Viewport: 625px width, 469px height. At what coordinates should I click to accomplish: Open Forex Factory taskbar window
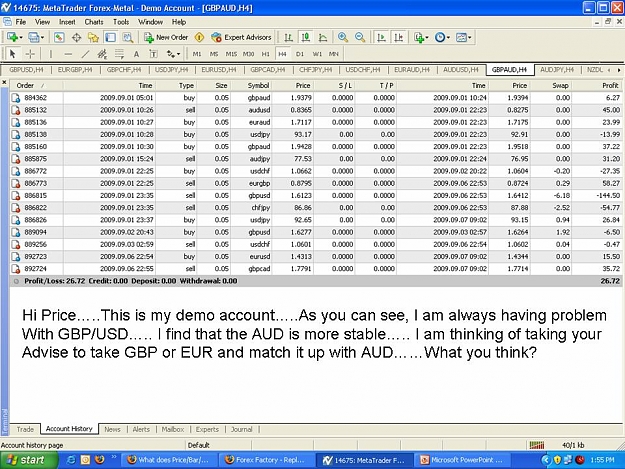point(266,460)
